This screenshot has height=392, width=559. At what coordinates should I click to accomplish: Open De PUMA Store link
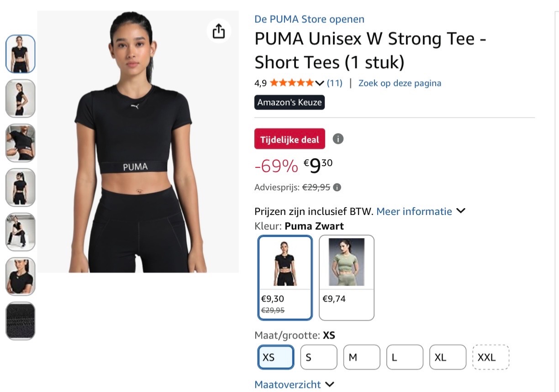click(309, 19)
